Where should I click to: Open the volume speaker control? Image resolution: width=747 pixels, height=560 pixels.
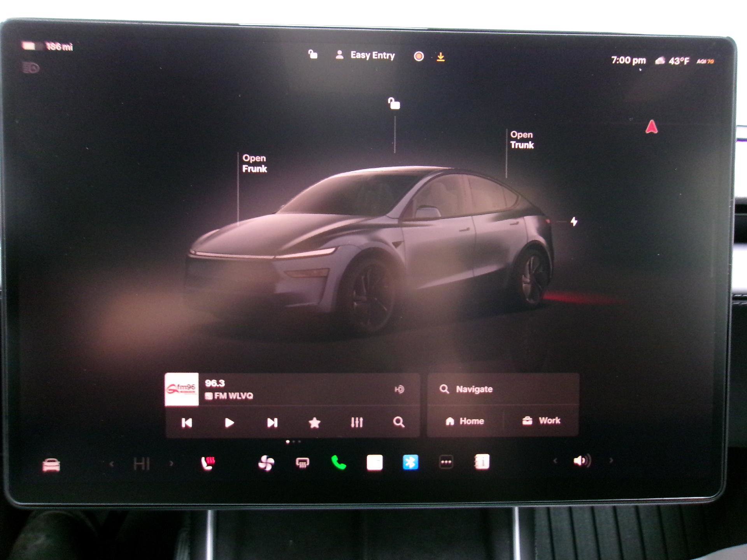pos(582,461)
